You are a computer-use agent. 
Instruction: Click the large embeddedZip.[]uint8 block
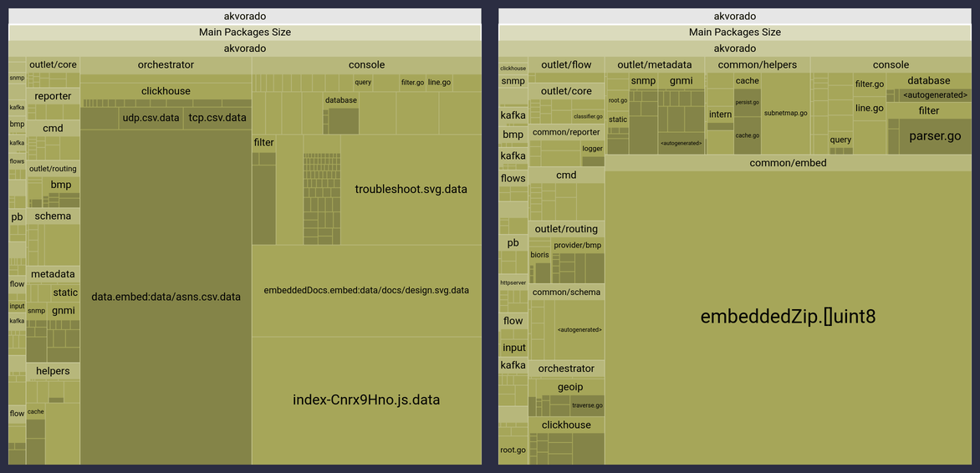788,318
